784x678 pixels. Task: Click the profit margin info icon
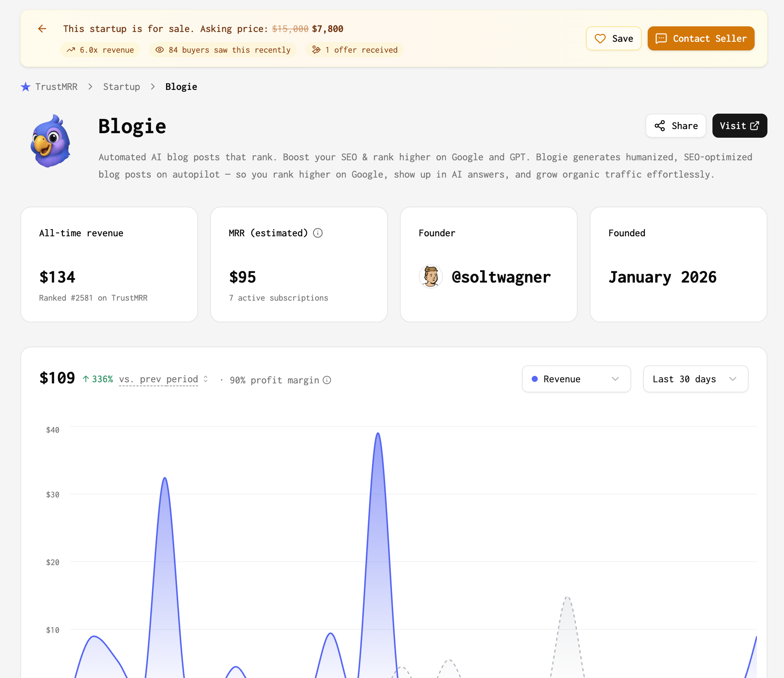[x=327, y=380]
